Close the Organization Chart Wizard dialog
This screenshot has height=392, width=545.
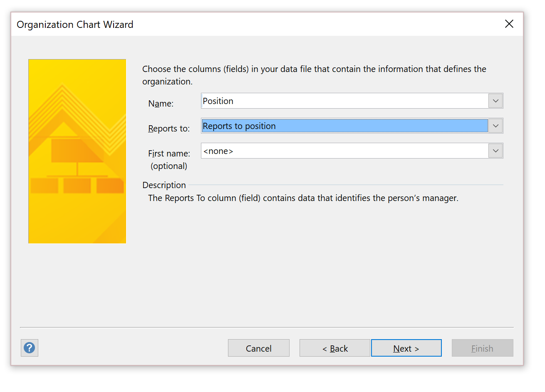point(509,24)
